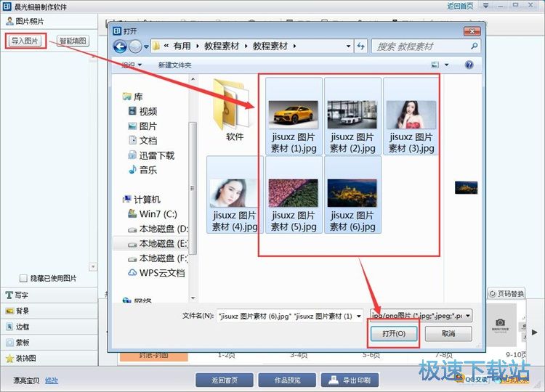Screen dimensions: 545x392
Task: Select jisuxz 图片素材 (2).jpg white car thumbnail
Action: click(352, 116)
